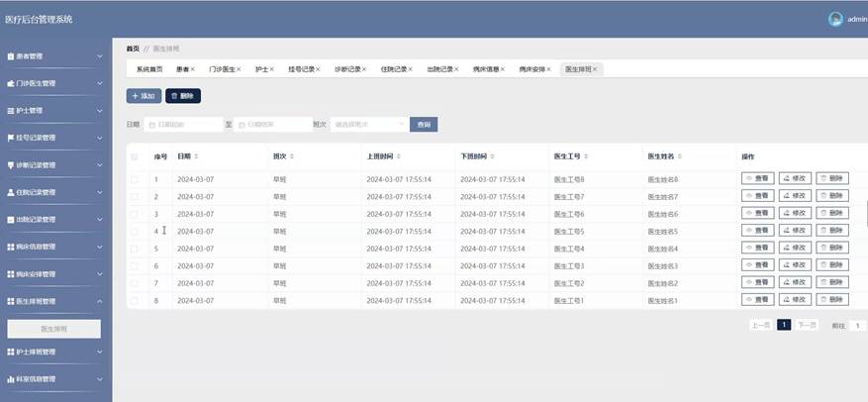Click the calendar icon in the start date field
This screenshot has width=868, height=402.
pos(152,125)
